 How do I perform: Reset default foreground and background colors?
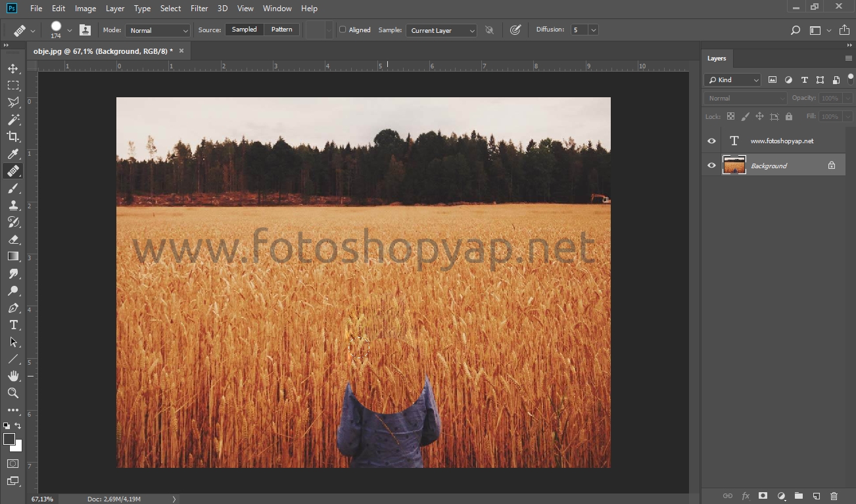7,426
